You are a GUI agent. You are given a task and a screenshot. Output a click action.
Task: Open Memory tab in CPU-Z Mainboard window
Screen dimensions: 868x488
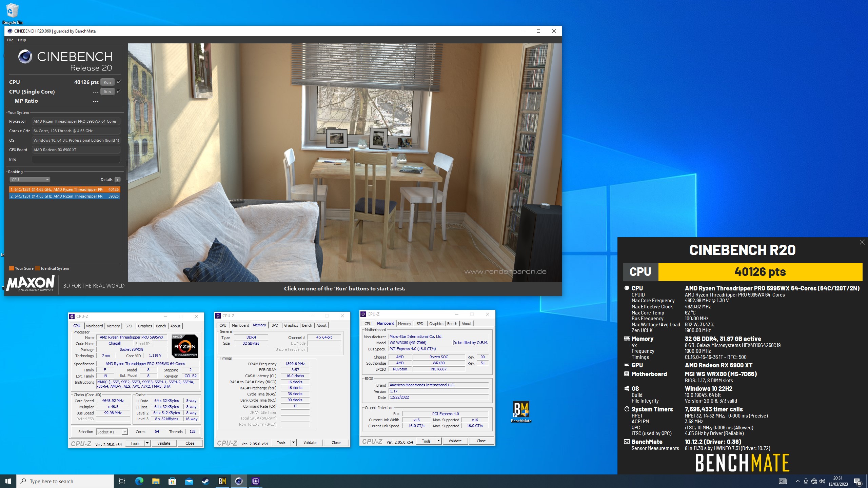click(x=405, y=324)
